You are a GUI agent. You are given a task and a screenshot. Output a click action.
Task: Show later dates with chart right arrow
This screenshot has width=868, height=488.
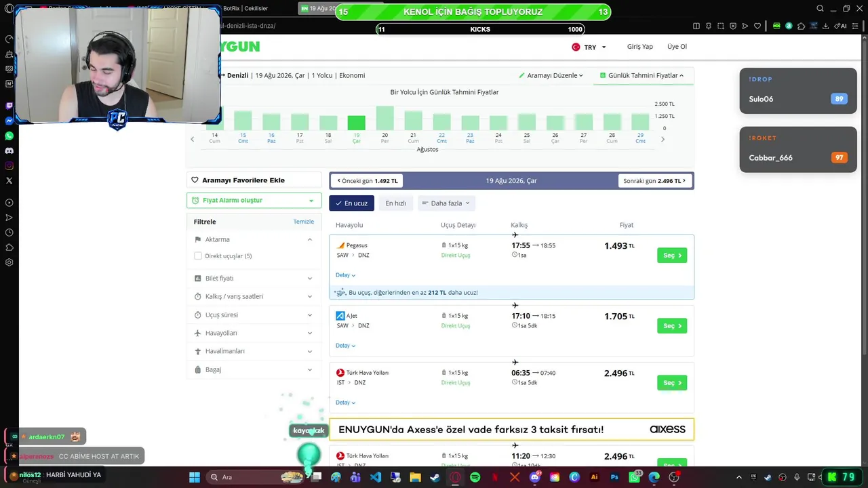(x=663, y=140)
